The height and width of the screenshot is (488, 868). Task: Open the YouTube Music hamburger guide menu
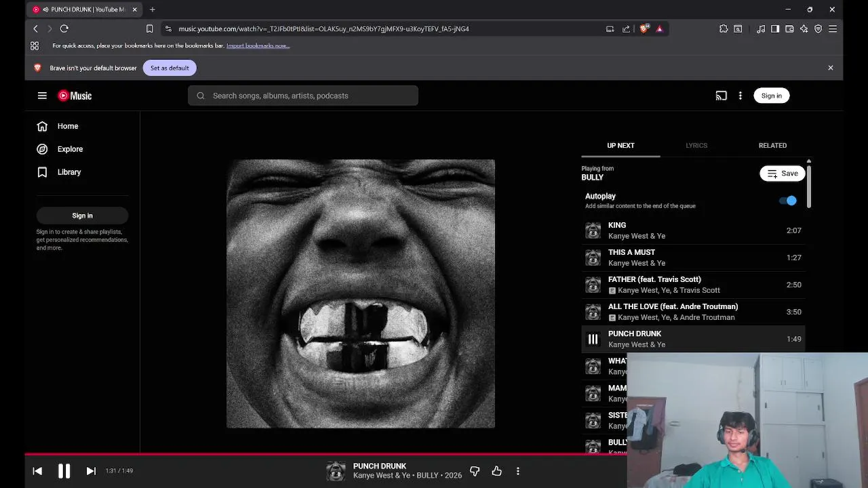pyautogui.click(x=42, y=96)
